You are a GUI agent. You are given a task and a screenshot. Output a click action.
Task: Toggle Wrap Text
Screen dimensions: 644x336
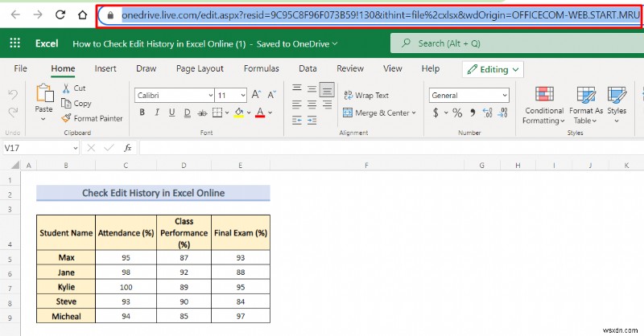pos(366,95)
